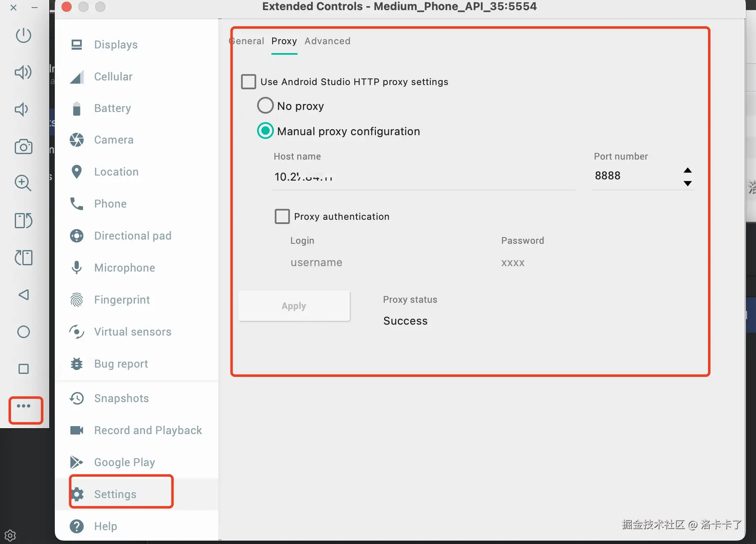Close the emulator toolbar with X
This screenshot has width=756, height=544.
(x=13, y=8)
